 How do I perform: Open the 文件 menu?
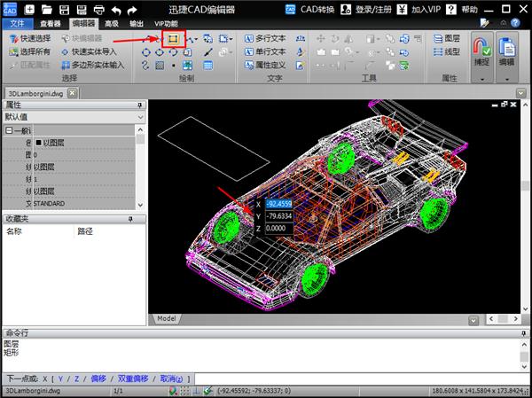(x=17, y=24)
